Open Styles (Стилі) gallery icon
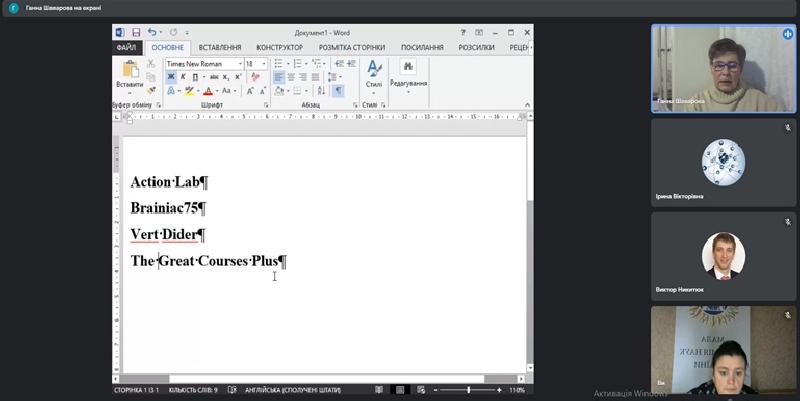 coord(374,73)
